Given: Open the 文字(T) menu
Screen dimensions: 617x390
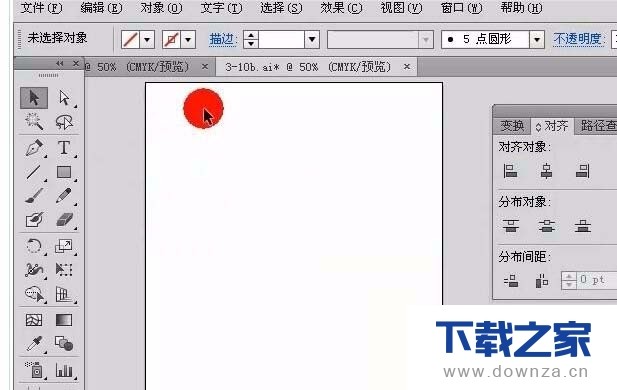Looking at the screenshot, I should click(221, 8).
